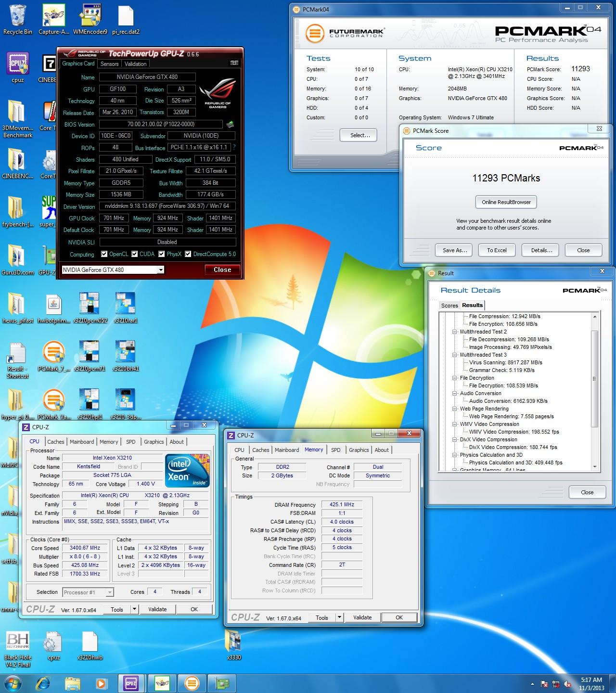The height and width of the screenshot is (693, 616).
Task: Click To Excel button
Action: pos(497,250)
